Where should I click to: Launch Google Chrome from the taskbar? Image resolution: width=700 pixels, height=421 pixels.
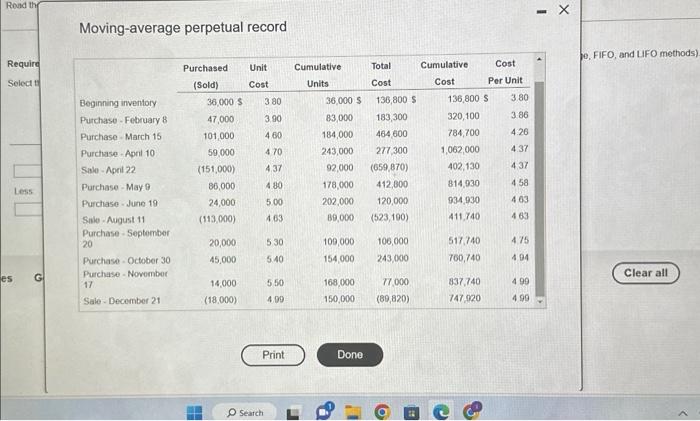point(382,412)
